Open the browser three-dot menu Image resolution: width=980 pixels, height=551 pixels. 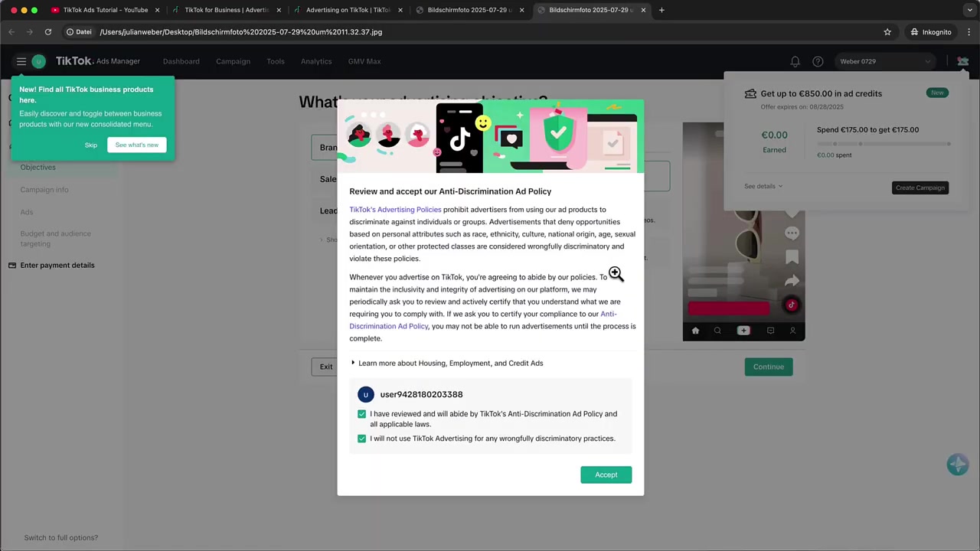click(969, 32)
